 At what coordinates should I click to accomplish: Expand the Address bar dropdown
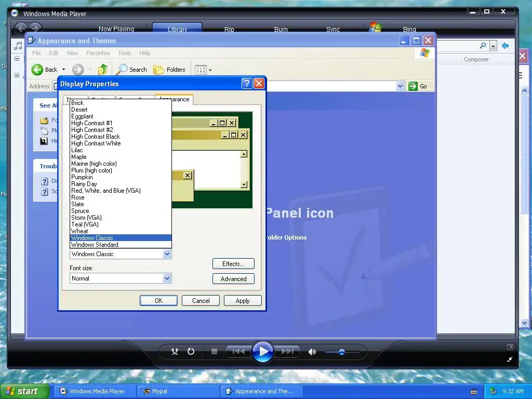pos(400,86)
